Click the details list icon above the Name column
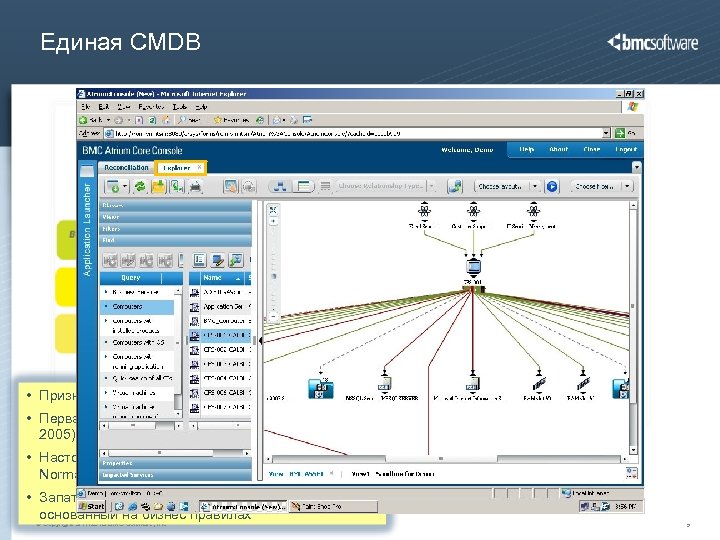This screenshot has width=720, height=540. 199,260
